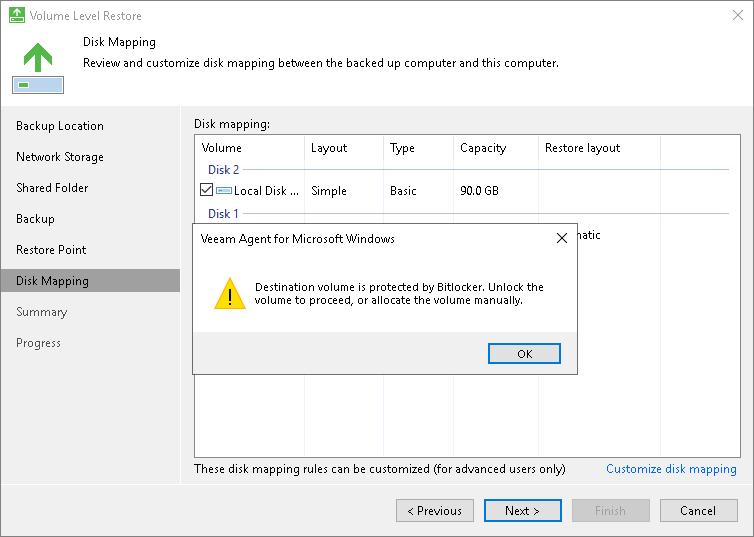Select the Summary step
The height and width of the screenshot is (537, 754).
click(x=41, y=312)
